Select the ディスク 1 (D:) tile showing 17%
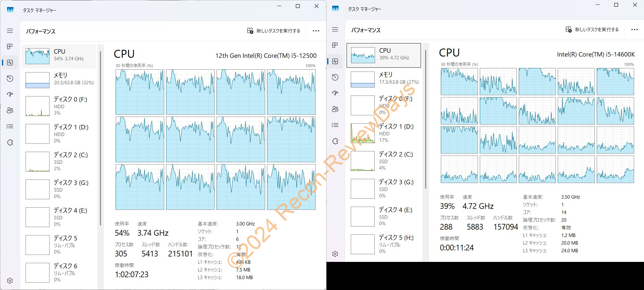This screenshot has height=290, width=644. [384, 133]
